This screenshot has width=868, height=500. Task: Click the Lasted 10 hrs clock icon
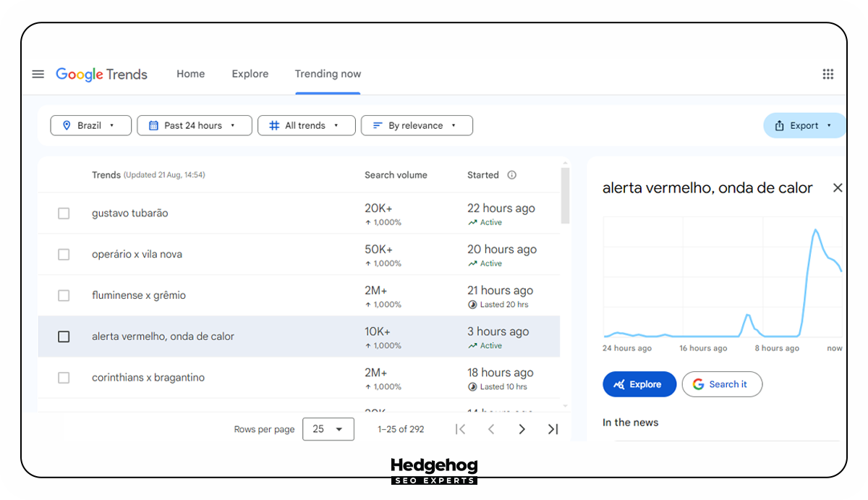coord(472,387)
